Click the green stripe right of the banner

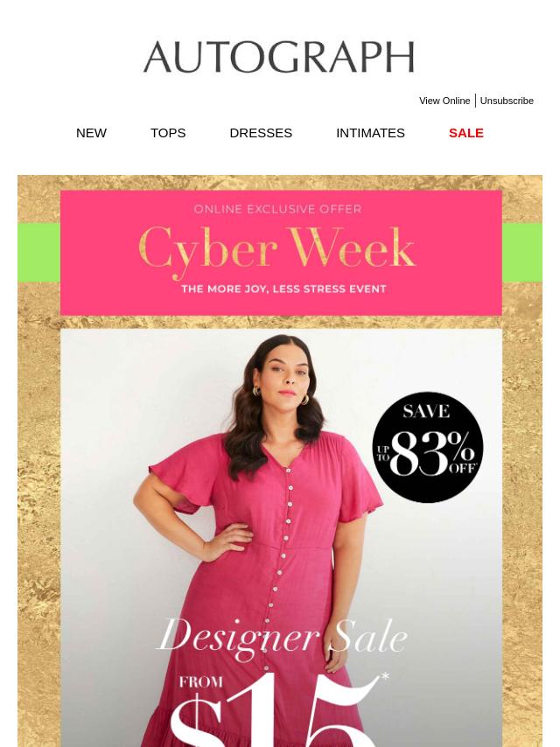[x=522, y=252]
